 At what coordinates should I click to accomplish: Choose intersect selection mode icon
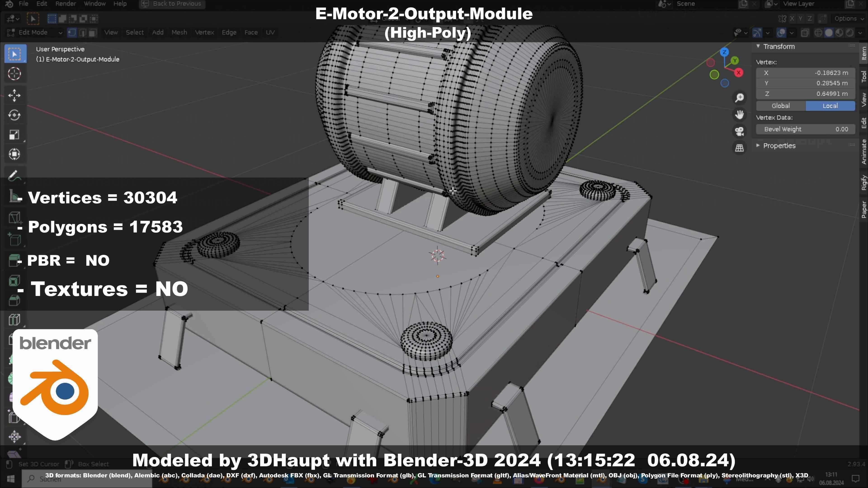(94, 19)
